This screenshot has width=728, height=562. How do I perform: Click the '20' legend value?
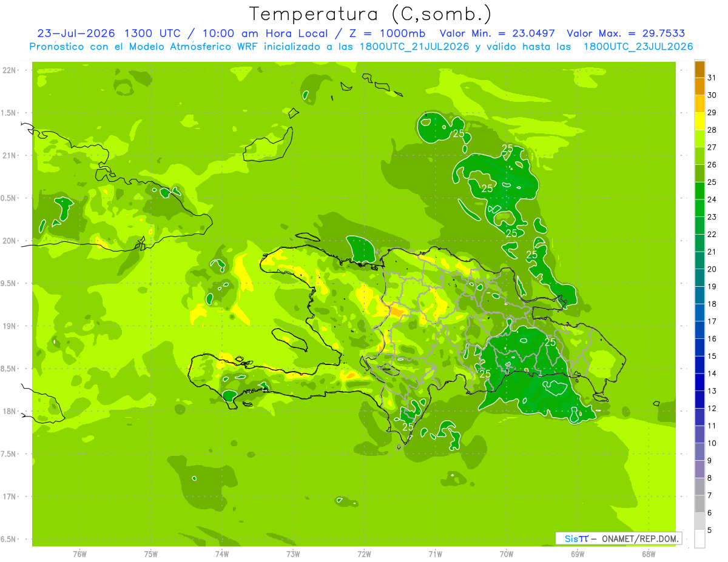point(712,269)
